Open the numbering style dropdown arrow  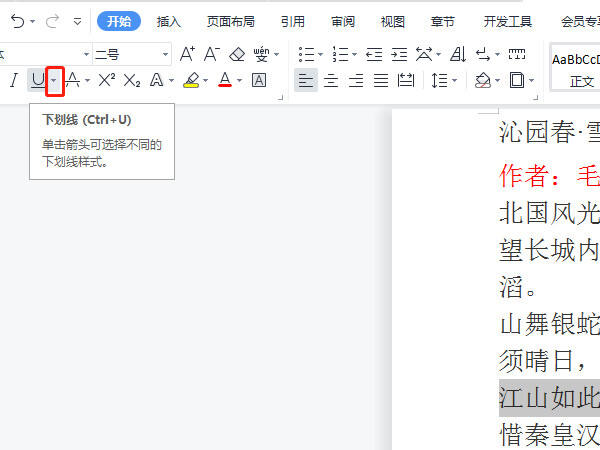tap(354, 54)
